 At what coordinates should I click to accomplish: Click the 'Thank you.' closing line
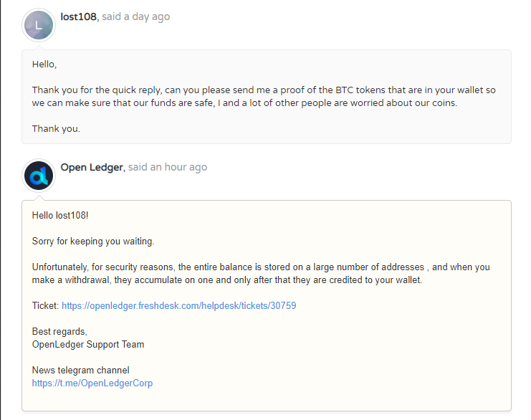56,129
